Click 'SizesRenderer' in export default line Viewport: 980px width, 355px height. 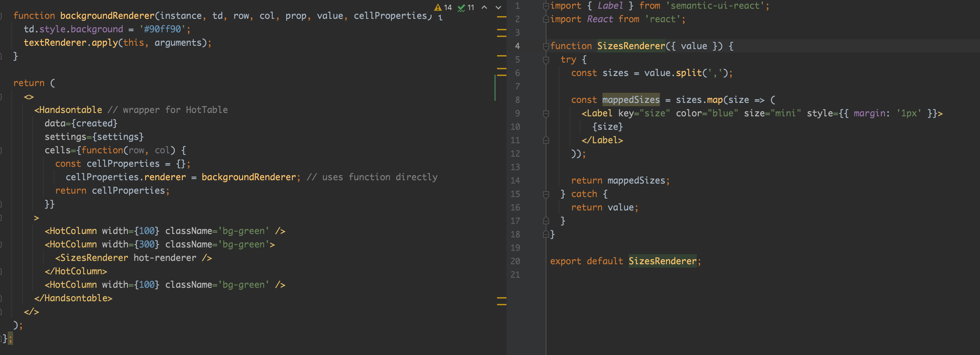(662, 261)
